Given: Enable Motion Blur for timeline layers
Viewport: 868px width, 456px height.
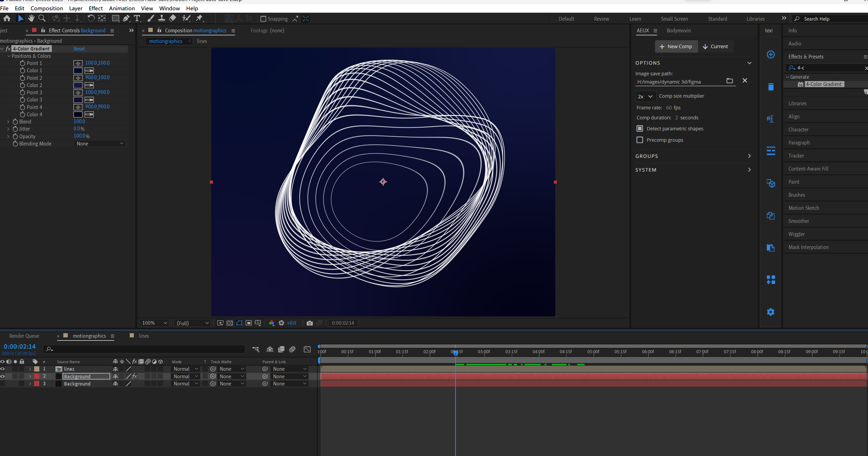Looking at the screenshot, I should pos(292,349).
